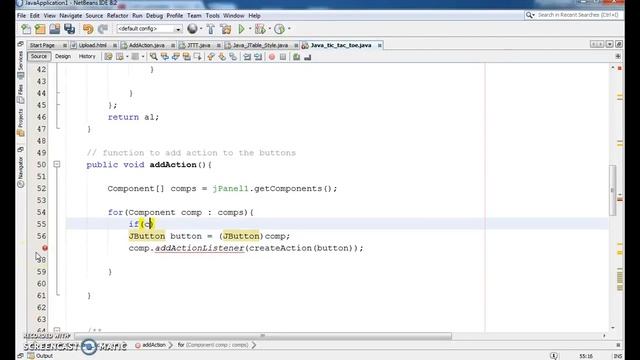Click the Find Selection magnifier icon

[x=153, y=57]
